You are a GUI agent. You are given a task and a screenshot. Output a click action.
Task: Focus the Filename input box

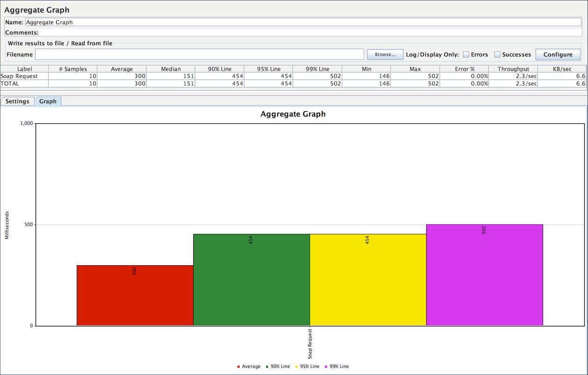pos(199,55)
